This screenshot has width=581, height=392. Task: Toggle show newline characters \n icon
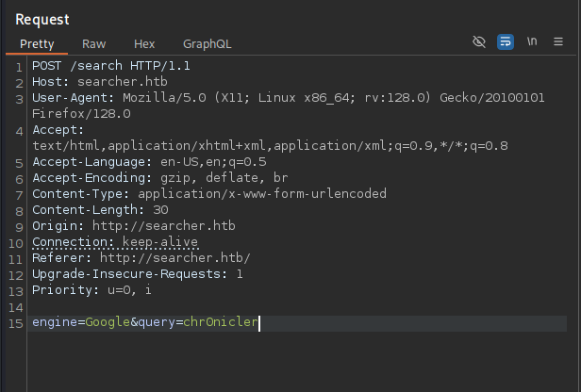532,41
